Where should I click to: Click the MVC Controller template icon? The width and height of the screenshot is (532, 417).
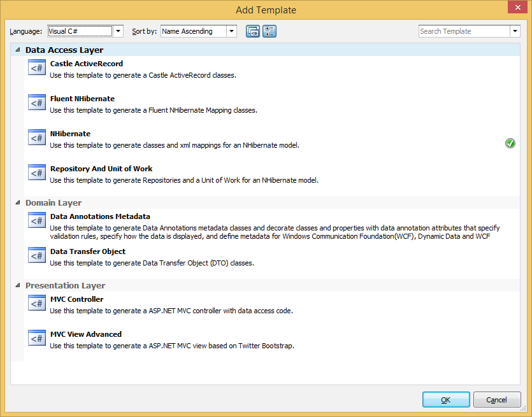37,303
